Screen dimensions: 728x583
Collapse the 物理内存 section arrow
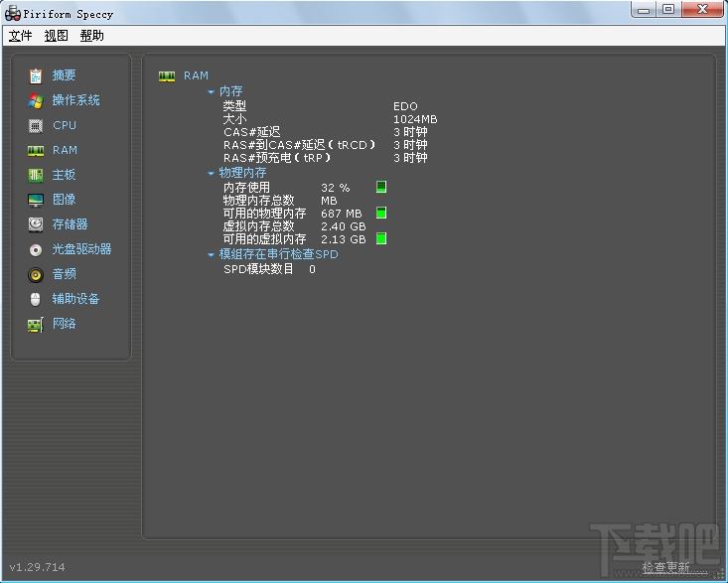[211, 174]
